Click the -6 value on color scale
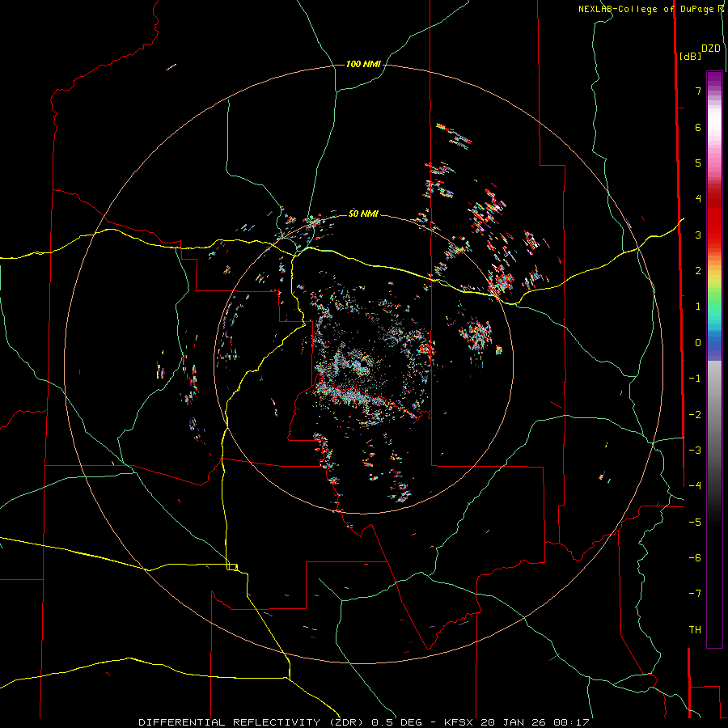The height and width of the screenshot is (728, 728). coord(695,557)
